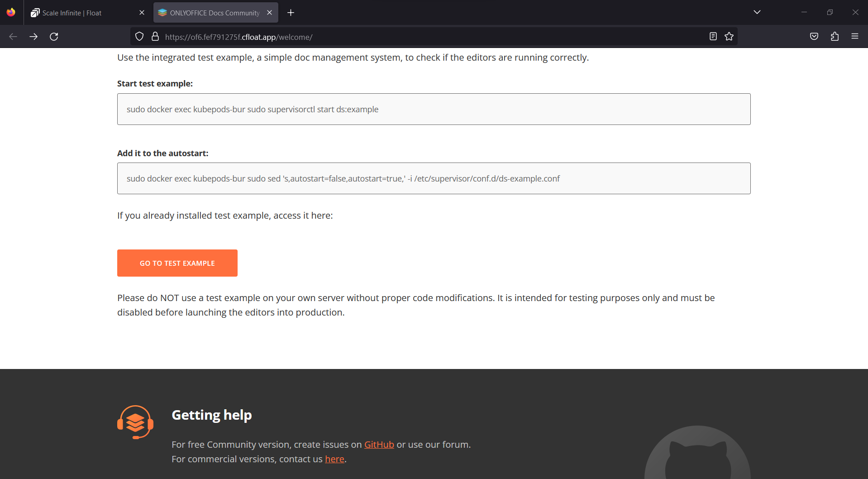Click the autostart sed command field

click(x=434, y=178)
